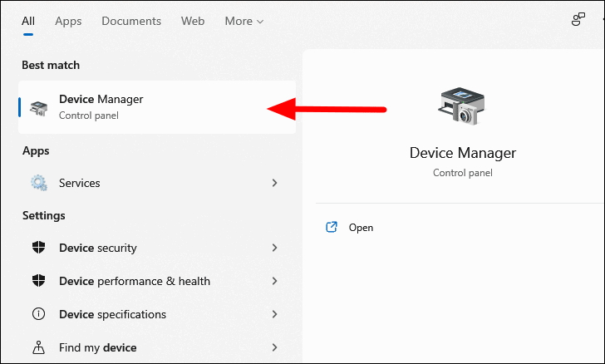Click the Apps section heading
The image size is (605, 364).
tap(36, 150)
